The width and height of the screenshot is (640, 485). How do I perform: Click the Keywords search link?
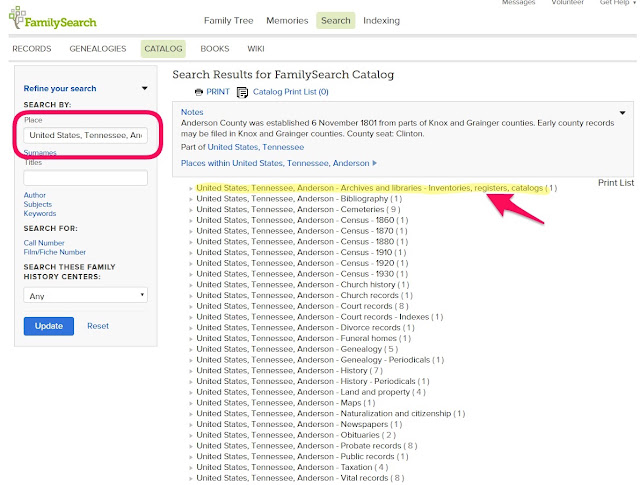point(40,214)
